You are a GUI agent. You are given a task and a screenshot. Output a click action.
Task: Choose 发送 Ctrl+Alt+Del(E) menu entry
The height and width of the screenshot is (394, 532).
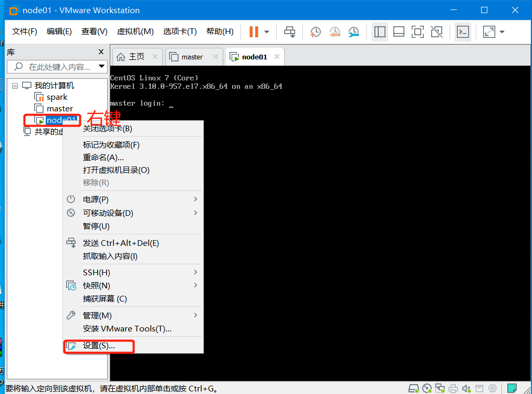tap(121, 243)
